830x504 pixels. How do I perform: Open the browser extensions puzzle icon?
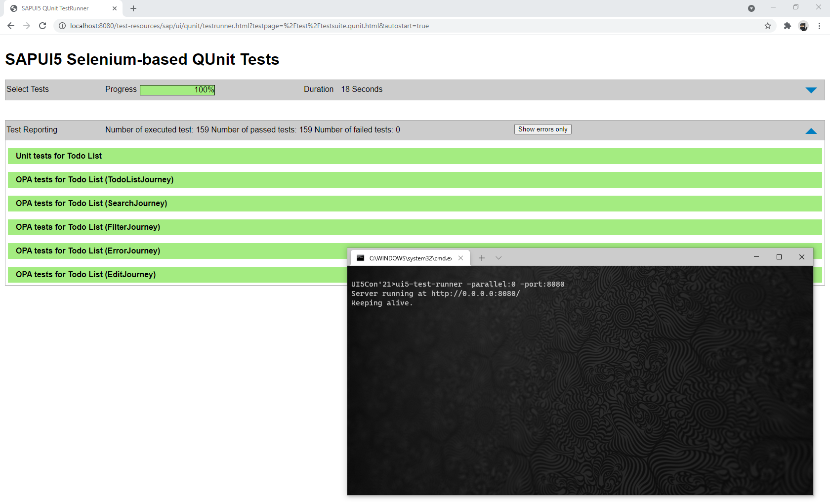coord(788,26)
